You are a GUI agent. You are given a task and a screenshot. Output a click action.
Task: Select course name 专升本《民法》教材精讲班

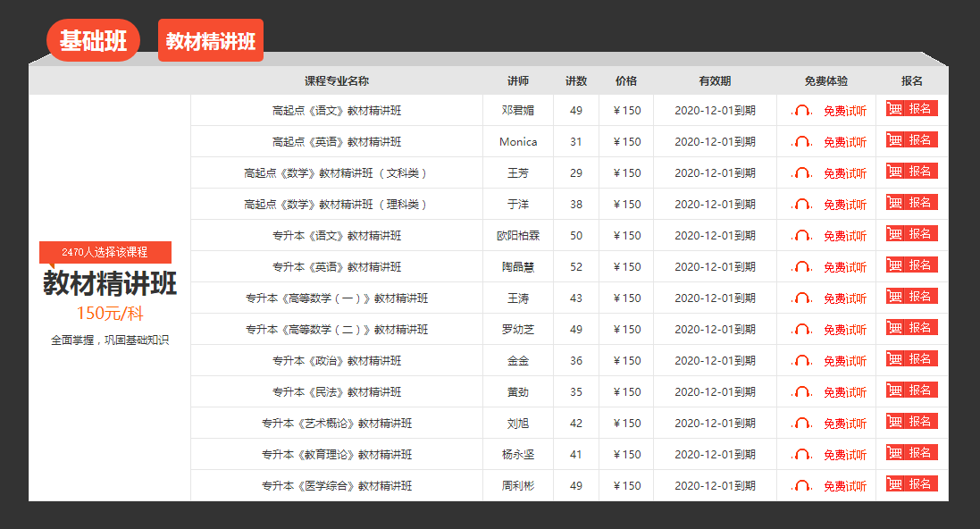[337, 392]
